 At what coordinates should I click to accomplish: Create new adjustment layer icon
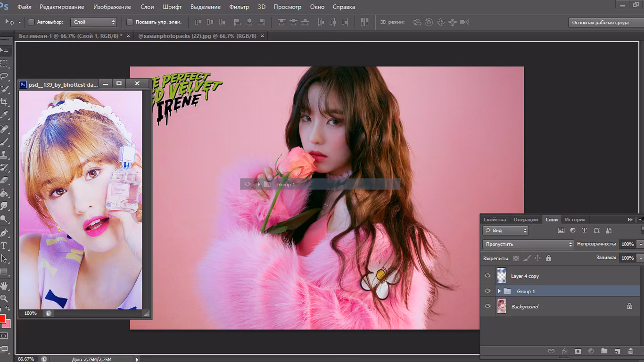(x=591, y=351)
